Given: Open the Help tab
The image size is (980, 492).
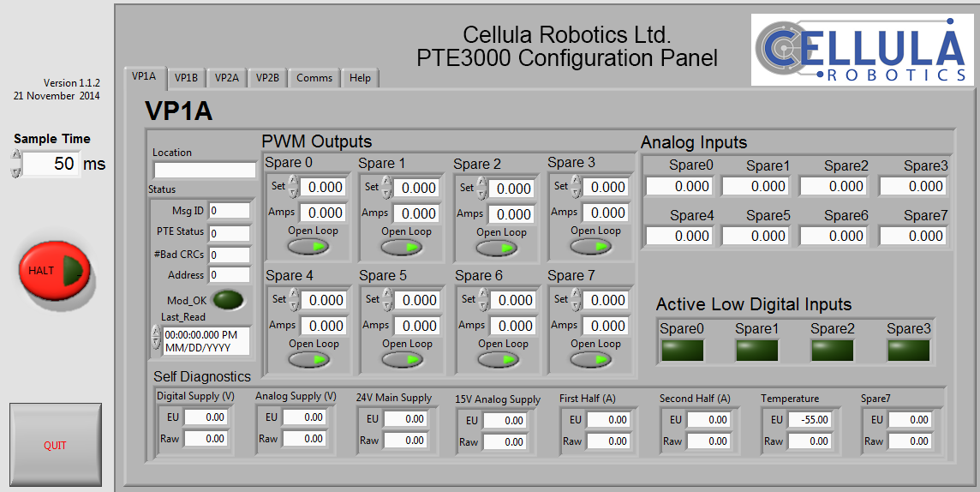Looking at the screenshot, I should (x=360, y=78).
